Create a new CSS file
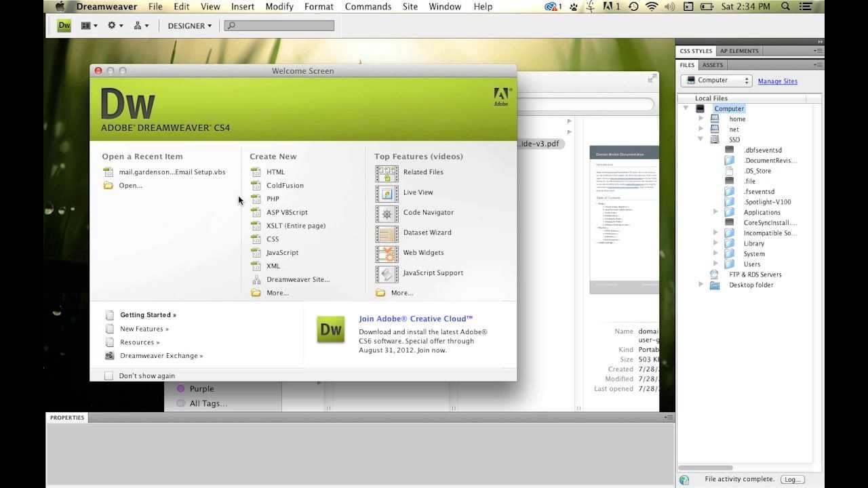 [x=273, y=239]
